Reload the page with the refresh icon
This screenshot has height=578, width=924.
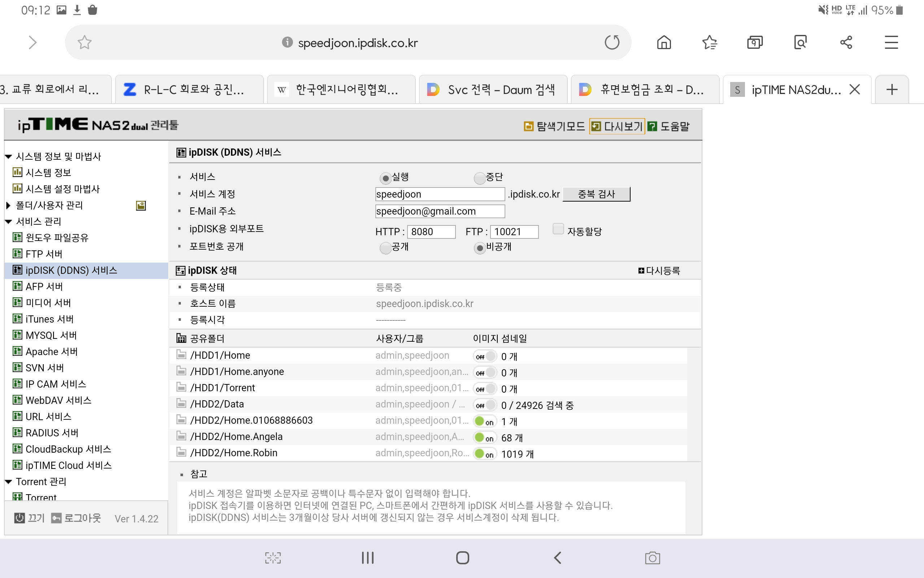coord(612,42)
